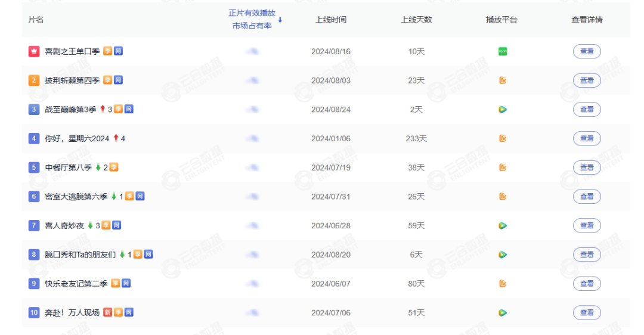
Task: Click the Mango TV icon for 披荆斩棘第四季
Action: (503, 80)
